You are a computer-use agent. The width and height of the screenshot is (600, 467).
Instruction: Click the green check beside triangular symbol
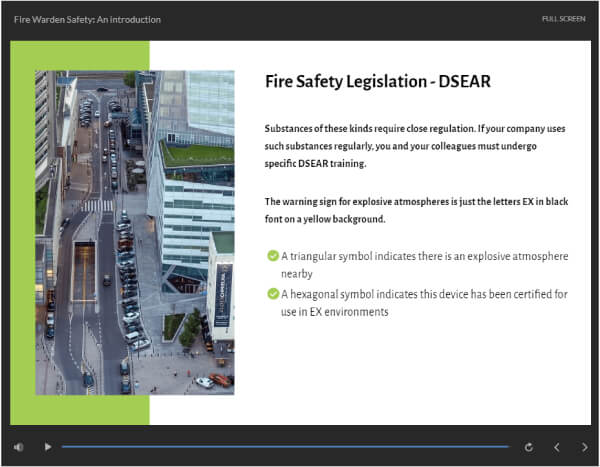pyautogui.click(x=273, y=255)
